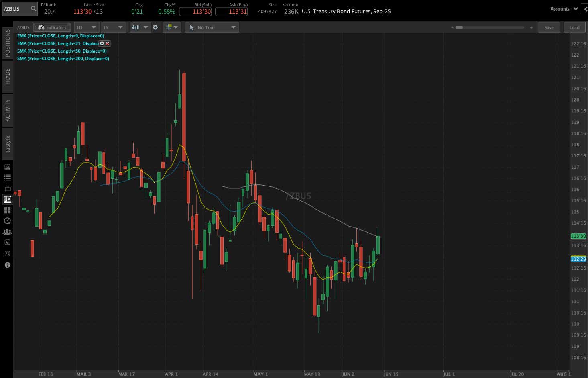Remove the EMA Length=21 indicator
This screenshot has width=588, height=378.
click(x=107, y=43)
